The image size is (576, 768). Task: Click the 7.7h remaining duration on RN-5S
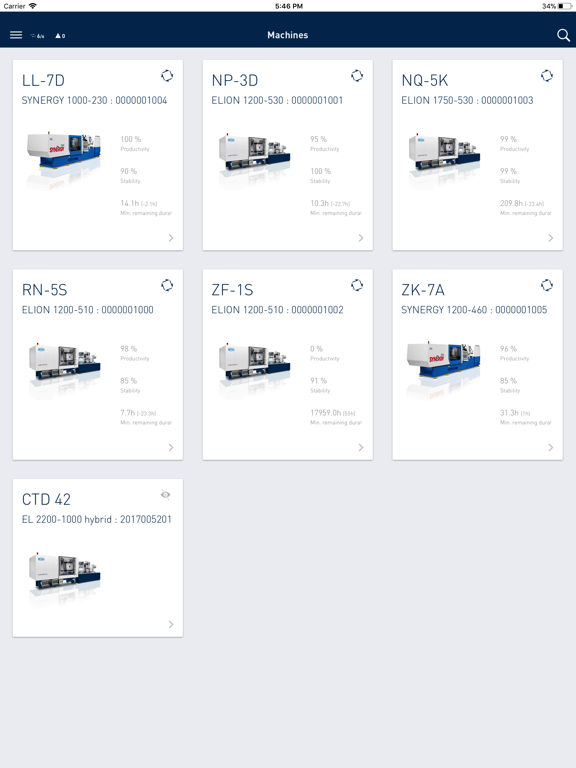(138, 413)
